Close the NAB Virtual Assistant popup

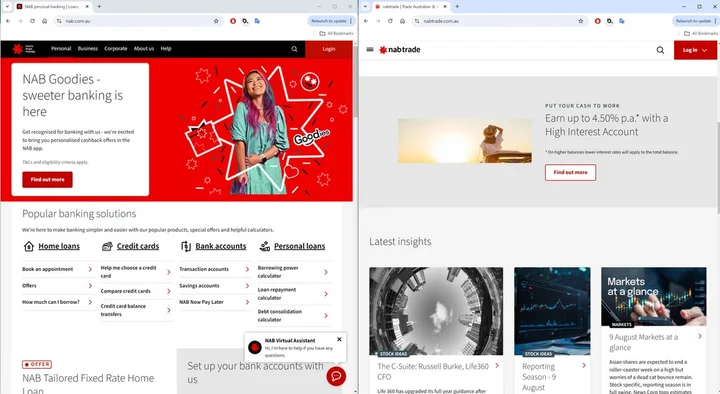tap(339, 339)
